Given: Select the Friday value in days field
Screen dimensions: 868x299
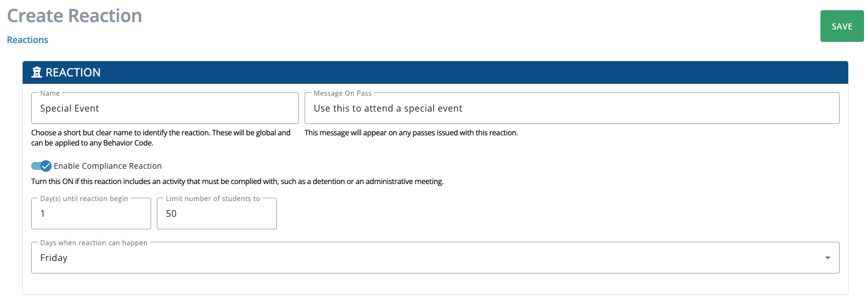Looking at the screenshot, I should pos(54,258).
